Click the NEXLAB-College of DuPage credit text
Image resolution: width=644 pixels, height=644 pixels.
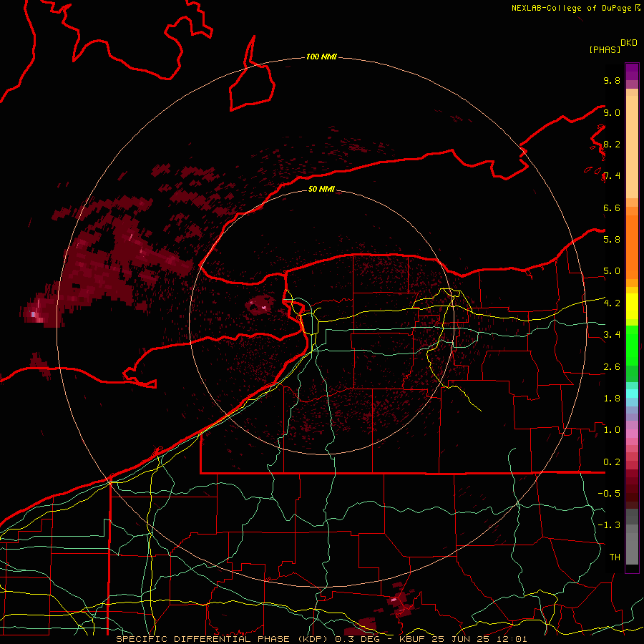[571, 8]
